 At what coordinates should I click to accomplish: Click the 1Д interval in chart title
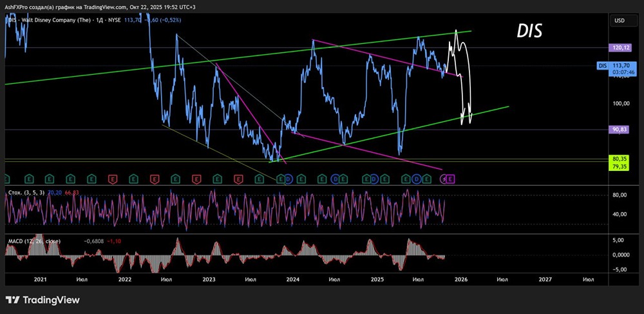101,19
